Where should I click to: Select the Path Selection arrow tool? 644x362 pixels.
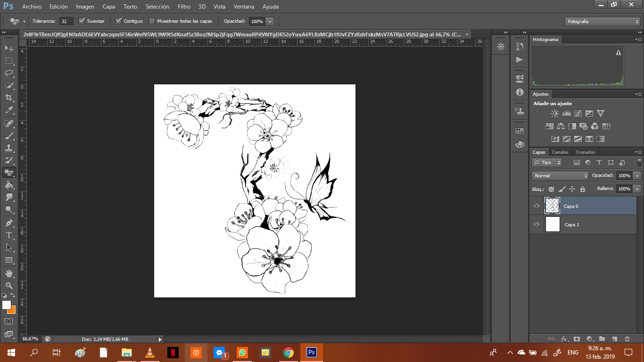pyautogui.click(x=9, y=247)
